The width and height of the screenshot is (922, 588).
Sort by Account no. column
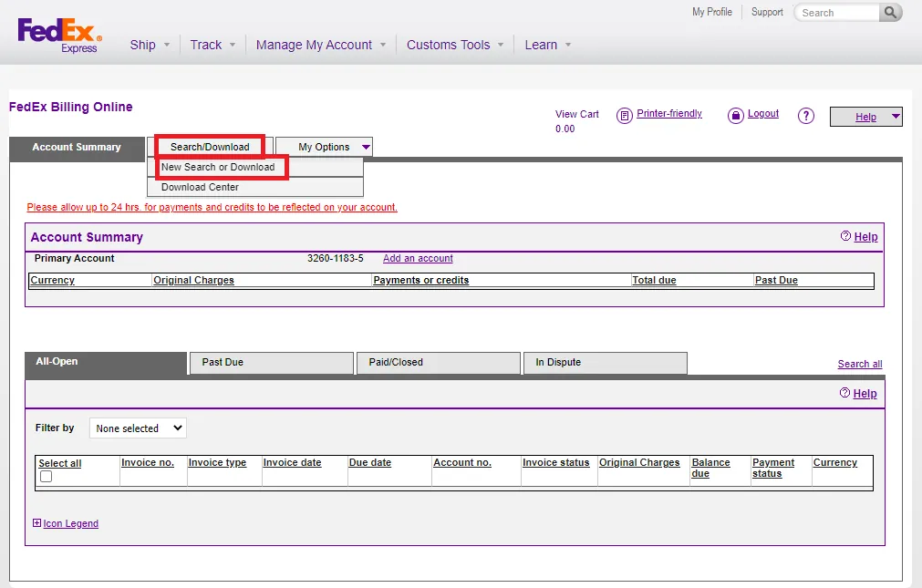tap(462, 463)
